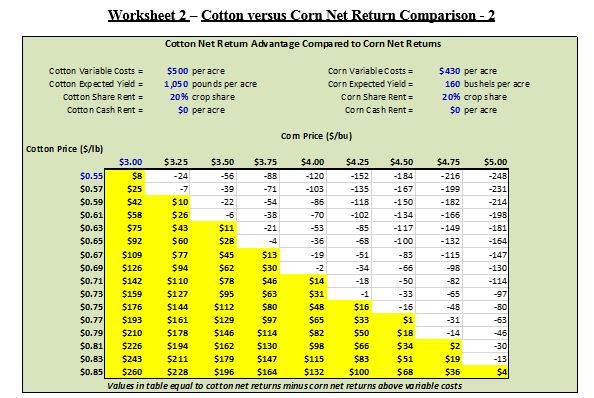The image size is (594, 398).
Task: Select the Corn Cash Rent $0 value
Action: point(455,110)
